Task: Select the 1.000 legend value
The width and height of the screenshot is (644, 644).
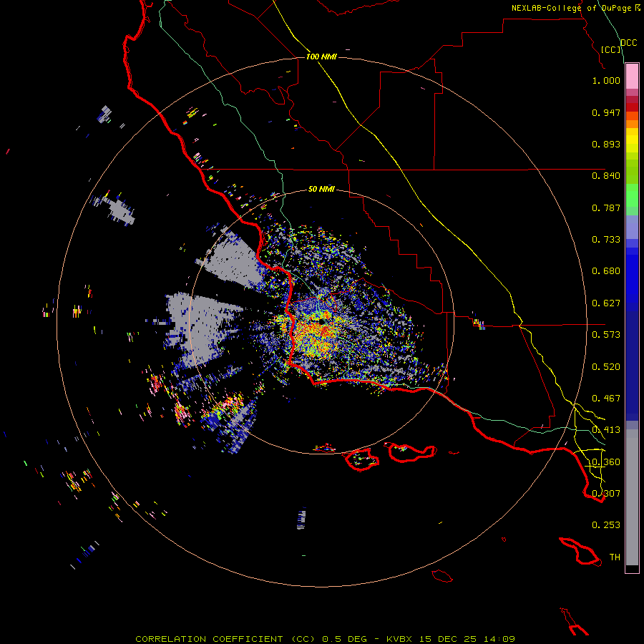Action: tap(606, 80)
